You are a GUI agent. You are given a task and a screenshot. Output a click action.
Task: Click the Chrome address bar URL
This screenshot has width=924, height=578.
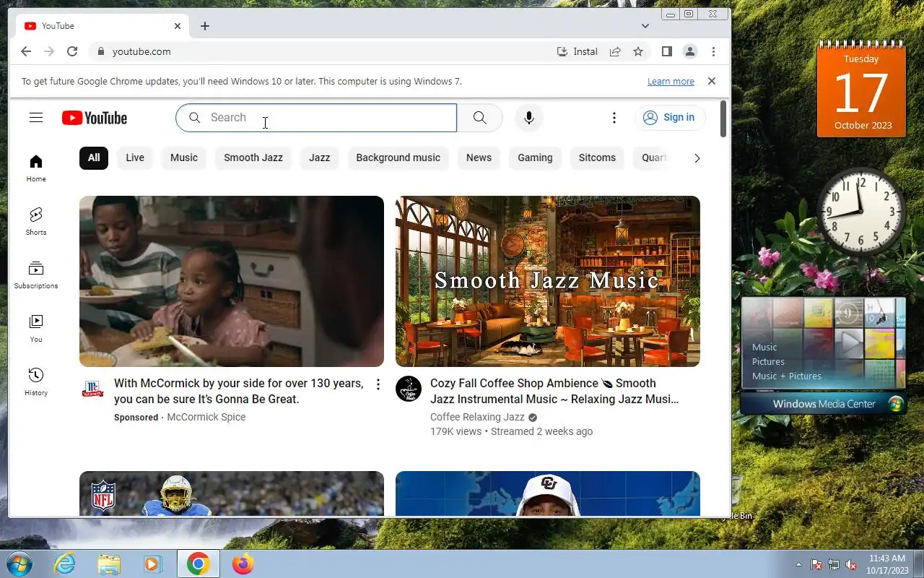(141, 51)
